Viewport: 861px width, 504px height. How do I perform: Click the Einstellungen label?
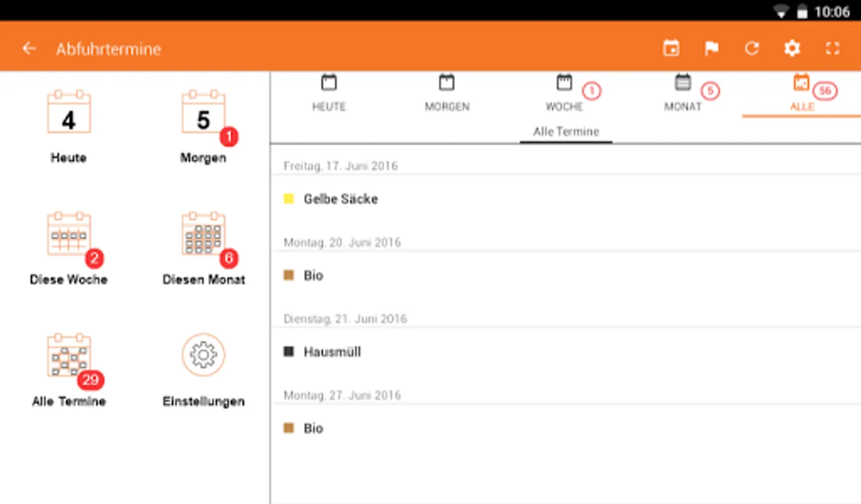point(203,402)
